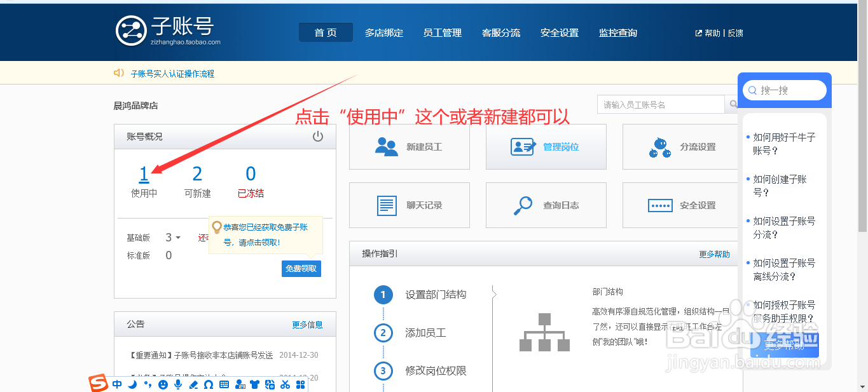This screenshot has height=392, width=868.
Task: Open the soft keyboard icon
Action: click(224, 384)
